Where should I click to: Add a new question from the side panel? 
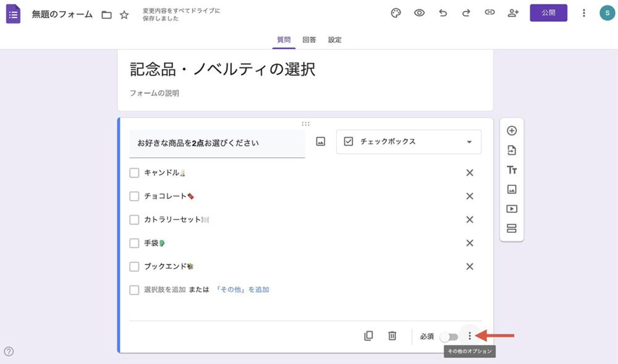point(511,130)
